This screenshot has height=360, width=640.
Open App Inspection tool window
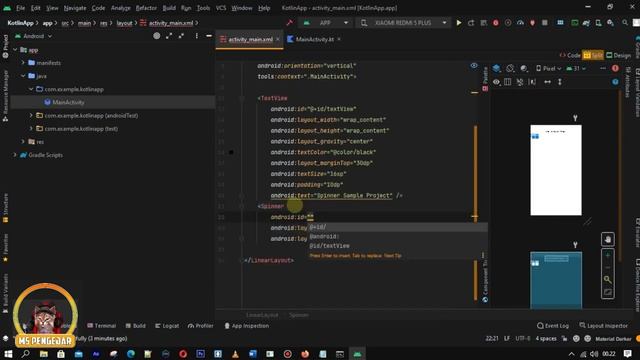[x=247, y=326]
